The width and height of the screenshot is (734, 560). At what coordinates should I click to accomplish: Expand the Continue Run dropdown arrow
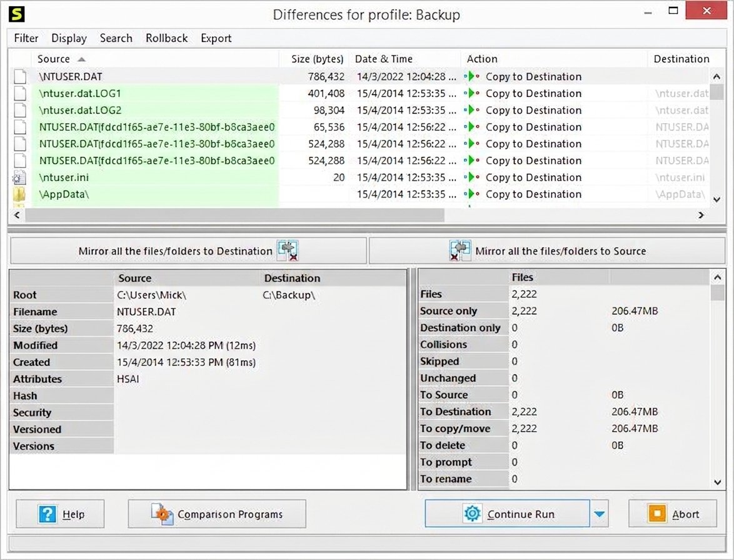(x=599, y=514)
